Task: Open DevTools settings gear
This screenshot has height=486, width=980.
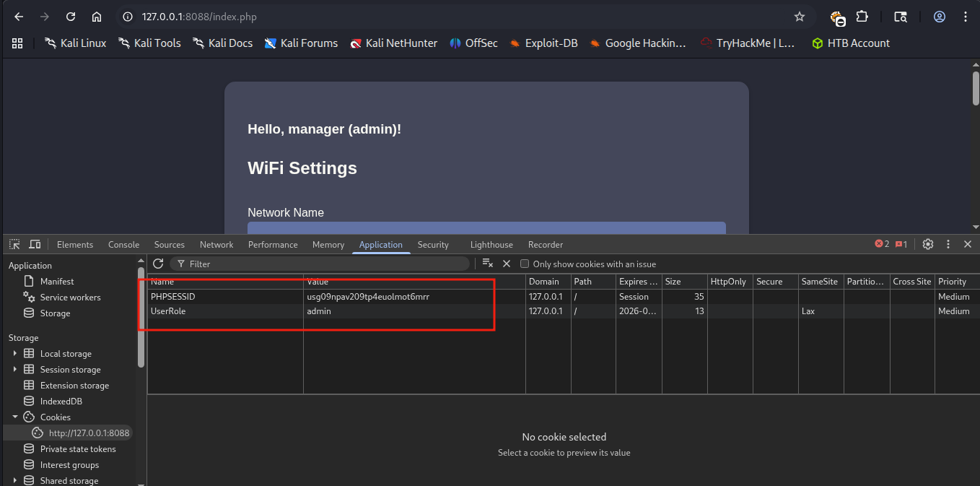Action: (928, 245)
